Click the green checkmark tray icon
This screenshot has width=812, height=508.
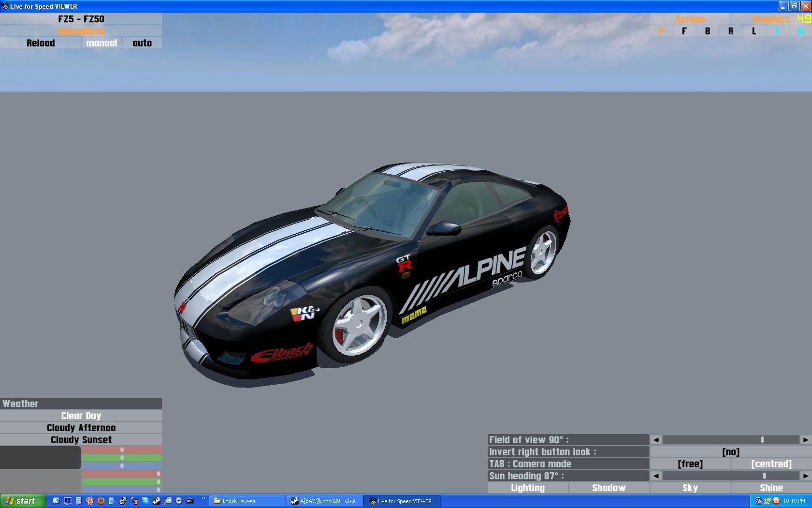click(x=767, y=501)
